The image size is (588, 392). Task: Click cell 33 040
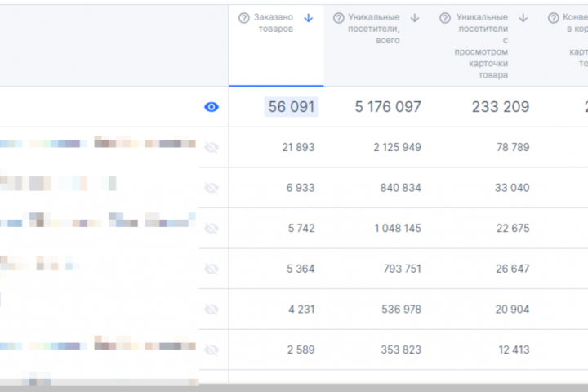click(512, 188)
